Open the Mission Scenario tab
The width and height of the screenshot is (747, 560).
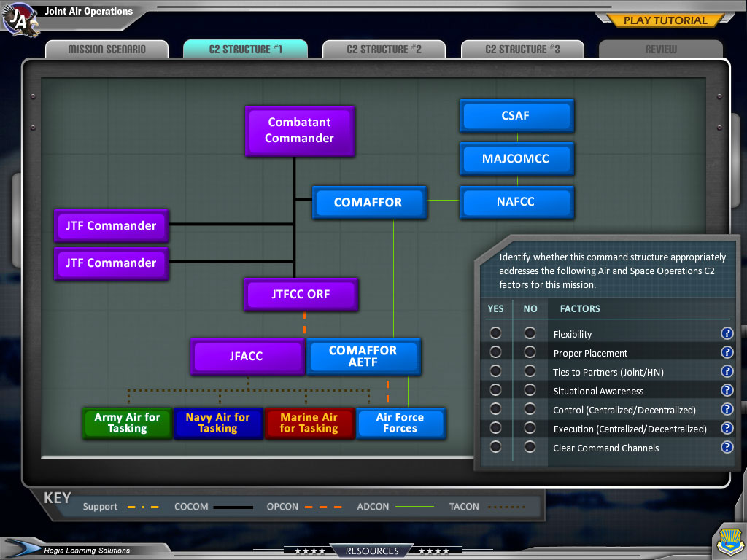pyautogui.click(x=107, y=50)
